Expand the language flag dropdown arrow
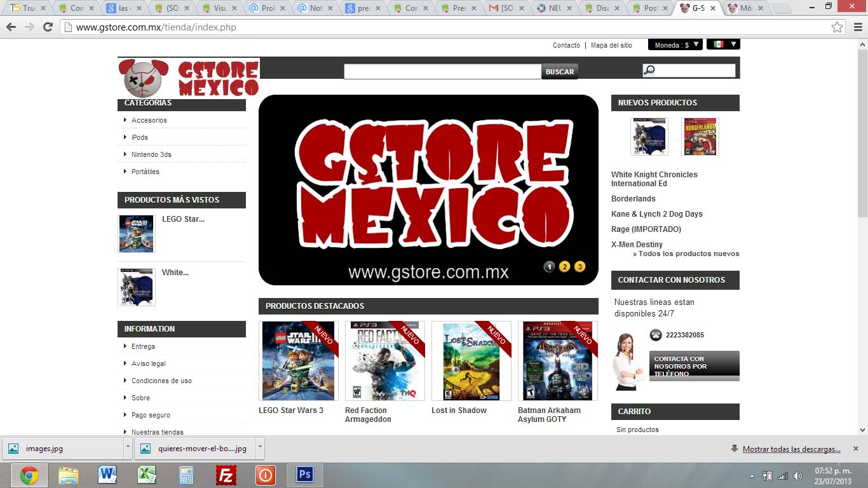This screenshot has height=488, width=868. (x=733, y=44)
